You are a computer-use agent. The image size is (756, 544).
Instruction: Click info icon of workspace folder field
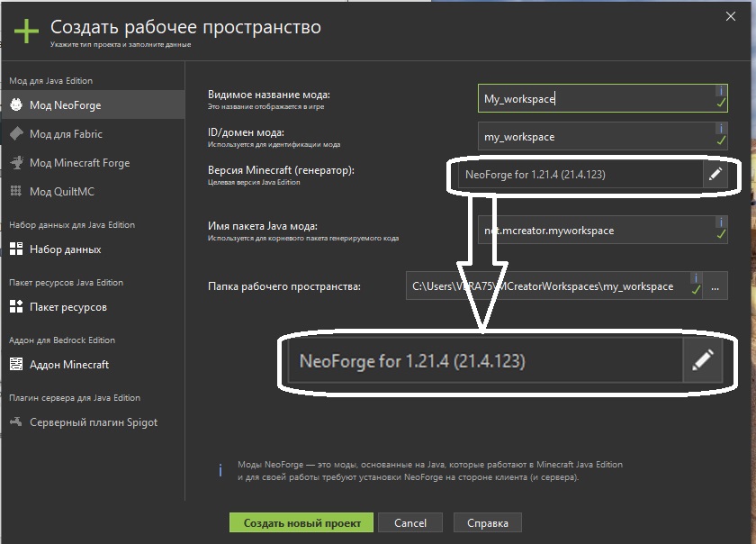(696, 278)
